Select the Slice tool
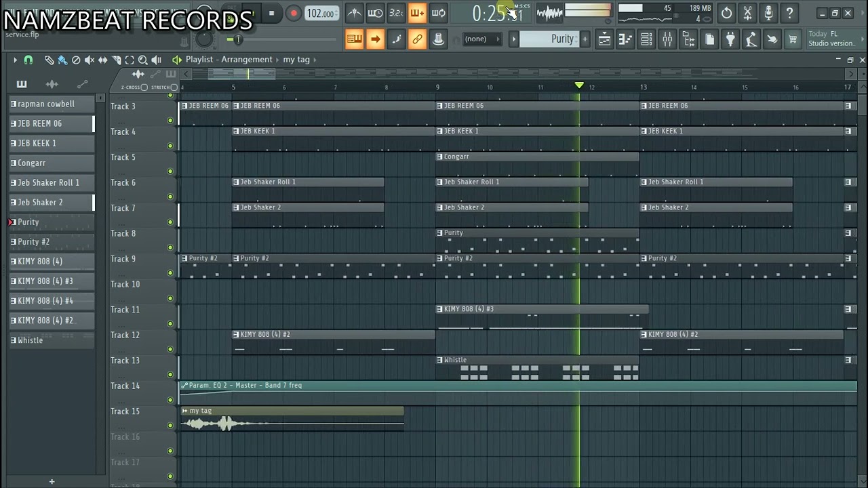Screen dimensions: 868x488 (116, 60)
